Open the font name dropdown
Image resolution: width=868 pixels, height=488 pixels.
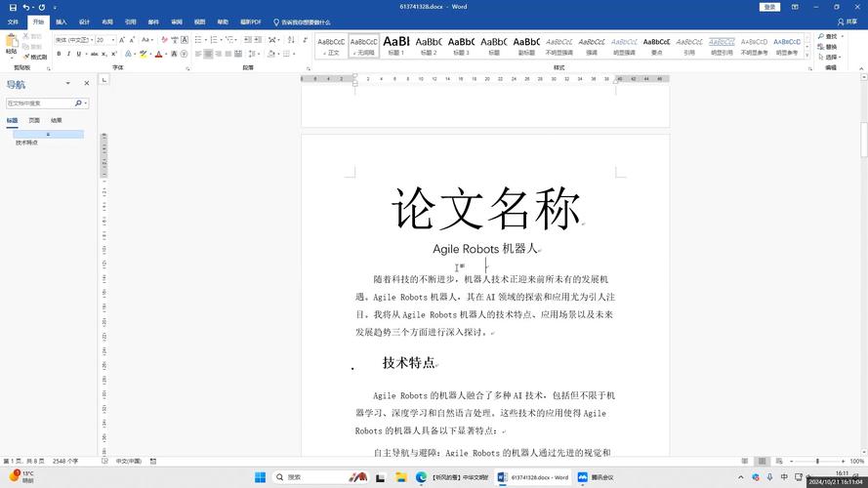click(92, 40)
